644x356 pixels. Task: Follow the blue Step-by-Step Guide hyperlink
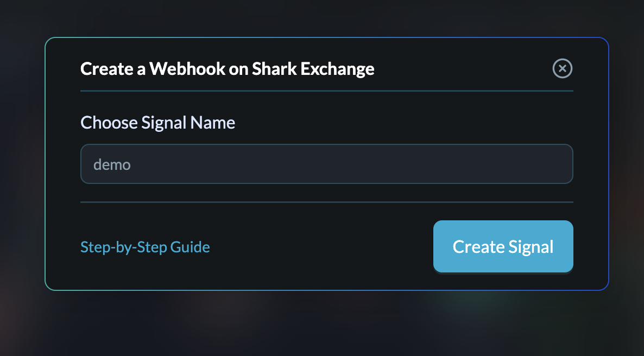coord(145,247)
